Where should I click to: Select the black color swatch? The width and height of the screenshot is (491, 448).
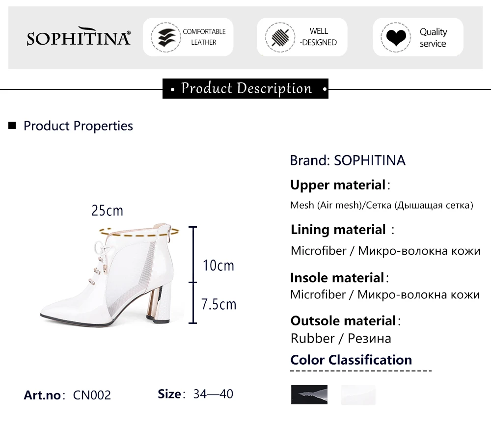point(309,395)
